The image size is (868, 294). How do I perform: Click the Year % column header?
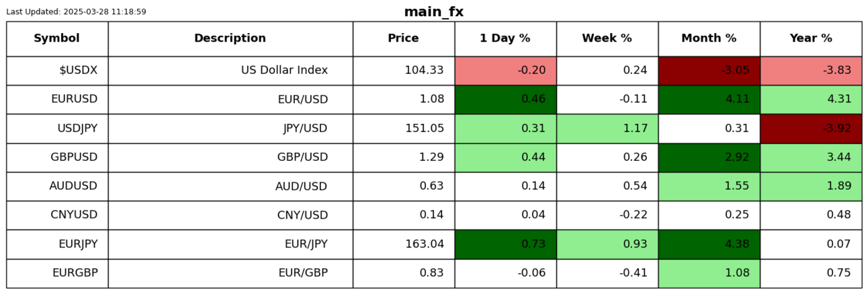point(811,39)
